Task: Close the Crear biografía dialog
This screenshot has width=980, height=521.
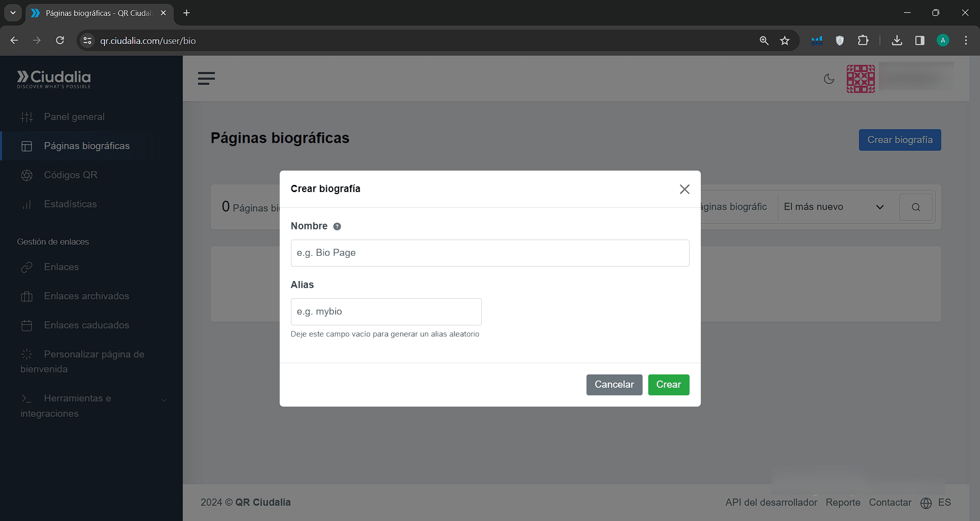Action: point(684,190)
